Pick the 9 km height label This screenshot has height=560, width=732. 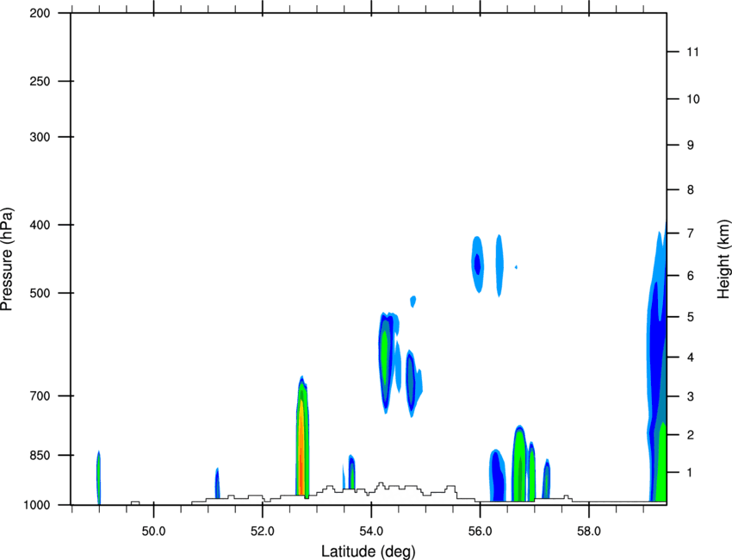click(x=691, y=146)
